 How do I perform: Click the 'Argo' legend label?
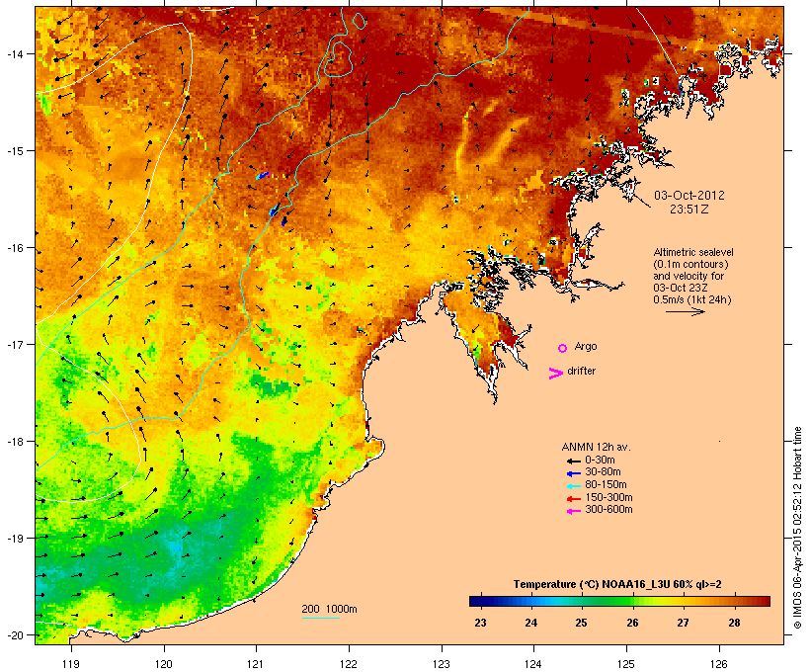586,346
